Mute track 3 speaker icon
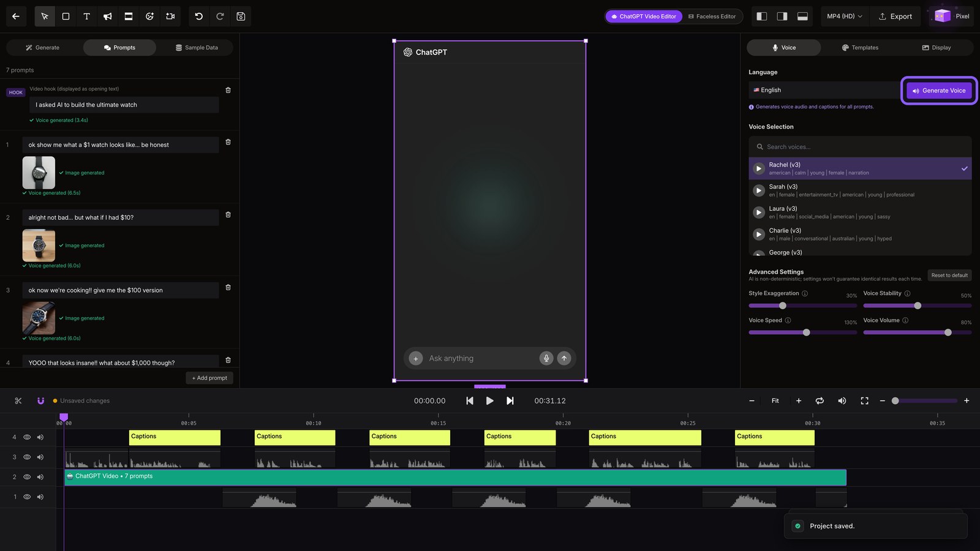This screenshot has height=551, width=980. 40,457
